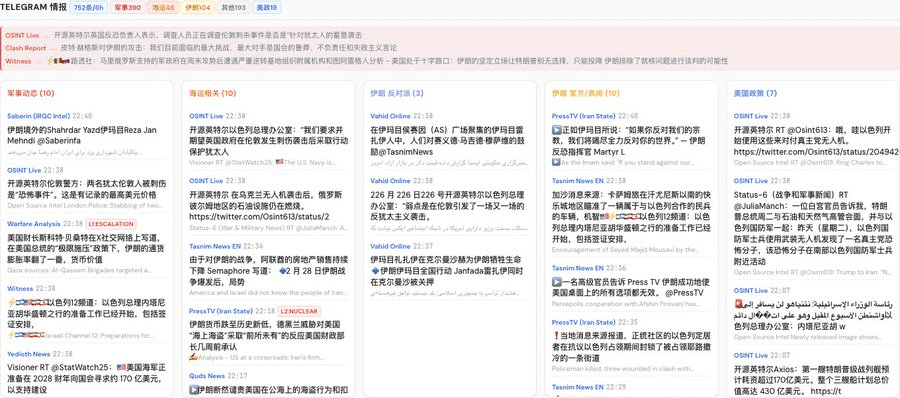900x398 pixels.
Task: Click US flag icon before 美国海军正准备
Action: [x=121, y=368]
